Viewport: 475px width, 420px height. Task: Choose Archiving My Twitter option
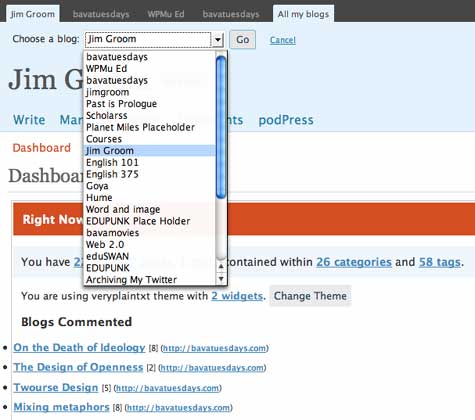click(149, 279)
